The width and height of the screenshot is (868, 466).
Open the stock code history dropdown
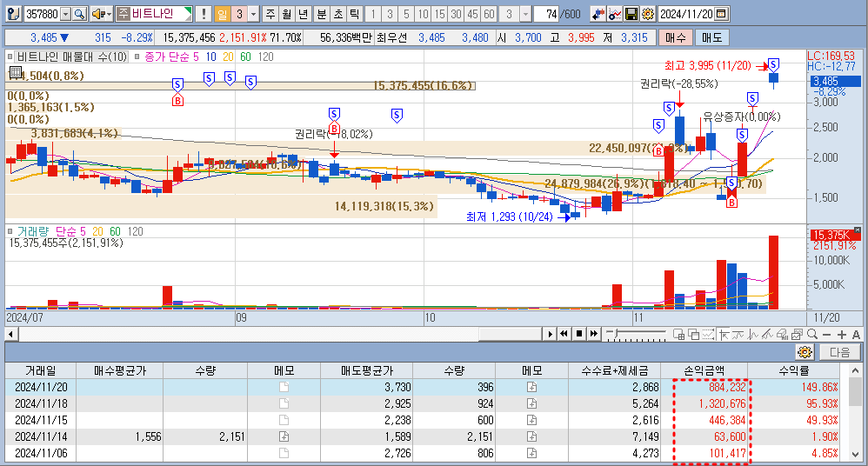click(66, 14)
